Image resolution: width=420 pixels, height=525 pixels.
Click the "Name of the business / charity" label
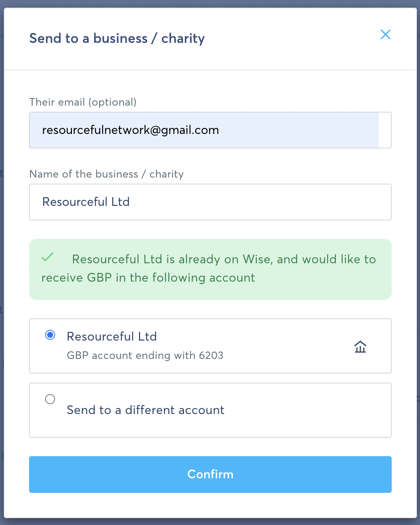[x=106, y=174]
